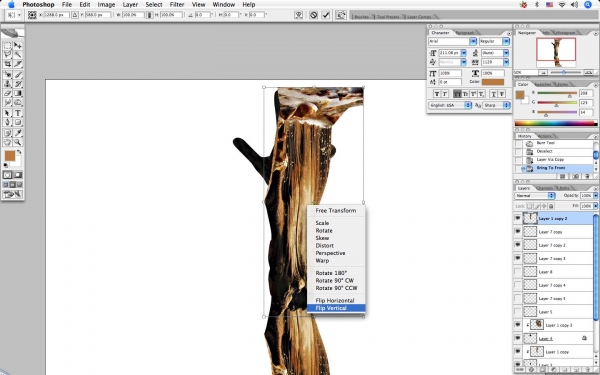
Task: Select the Shape tool
Action: point(18,122)
